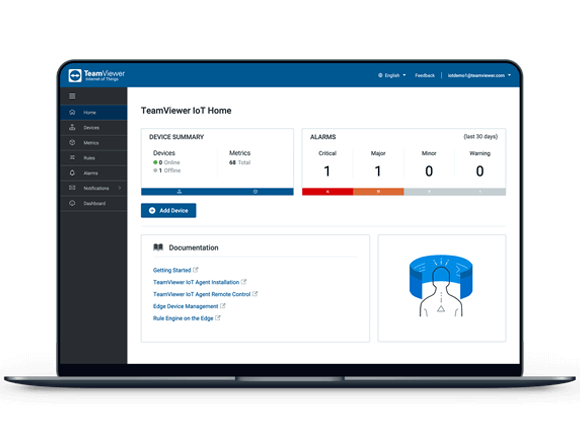
Task: Click the augmented reality illustration card
Action: [442, 288]
